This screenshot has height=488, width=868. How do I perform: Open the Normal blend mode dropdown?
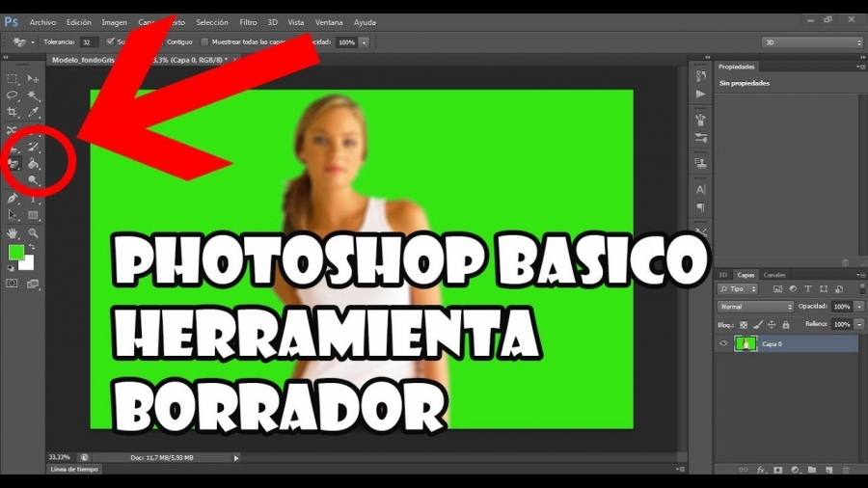pos(755,307)
